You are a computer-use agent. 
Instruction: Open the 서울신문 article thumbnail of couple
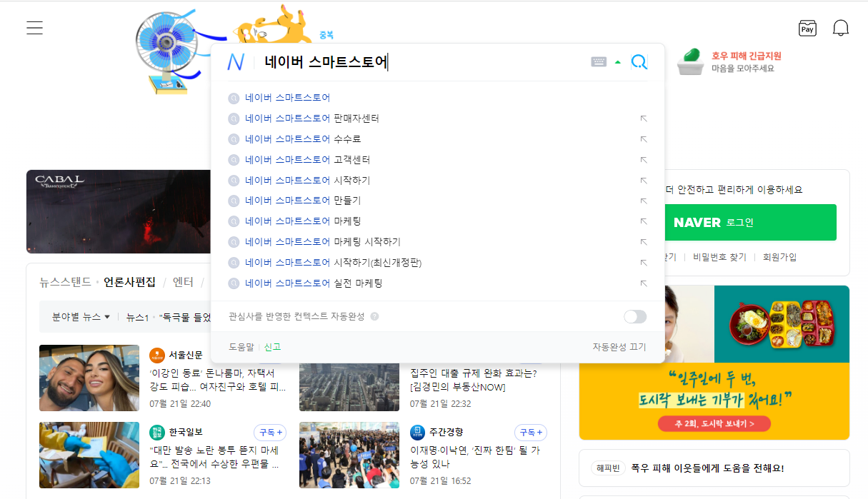[x=89, y=378]
